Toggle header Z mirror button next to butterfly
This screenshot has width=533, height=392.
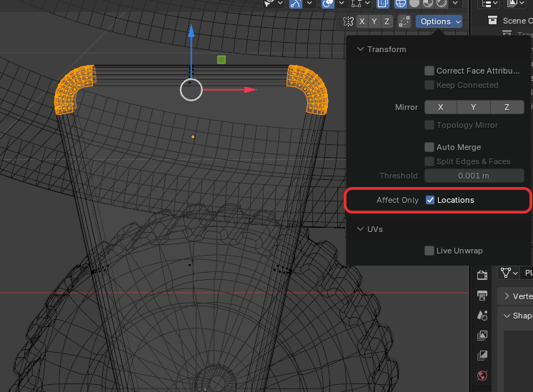[387, 21]
